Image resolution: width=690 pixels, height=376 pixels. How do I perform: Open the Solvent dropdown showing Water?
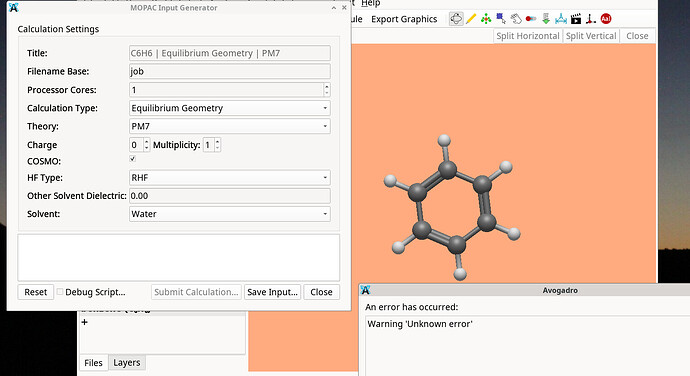230,214
